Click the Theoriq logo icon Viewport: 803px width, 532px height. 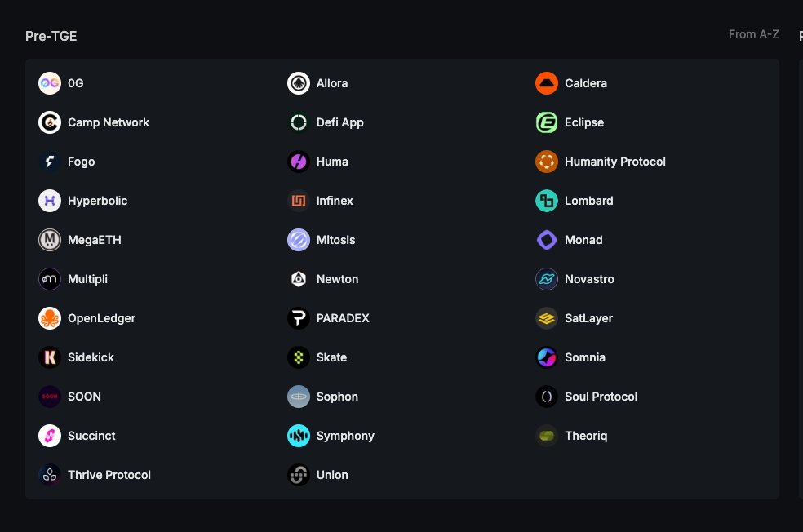547,436
